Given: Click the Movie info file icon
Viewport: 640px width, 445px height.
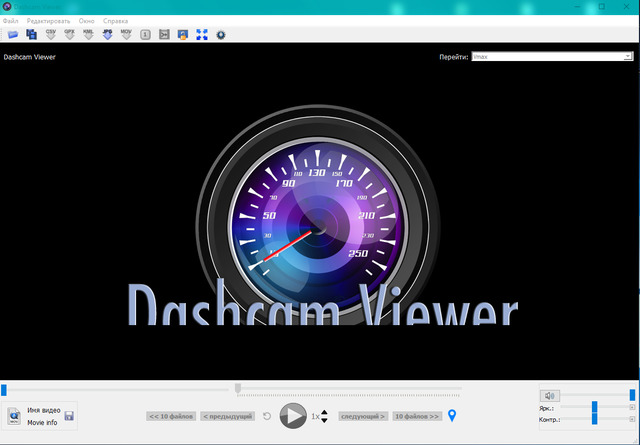Looking at the screenshot, I should pos(15,416).
